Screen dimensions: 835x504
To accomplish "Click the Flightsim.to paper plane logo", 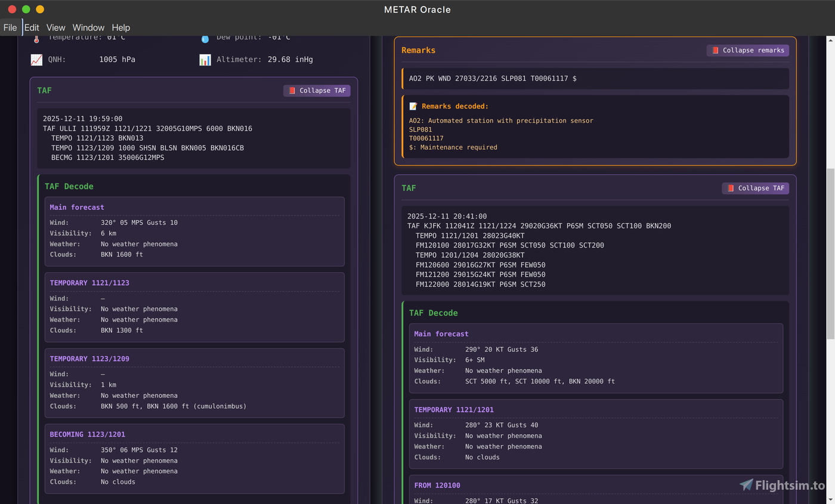I will click(x=746, y=485).
